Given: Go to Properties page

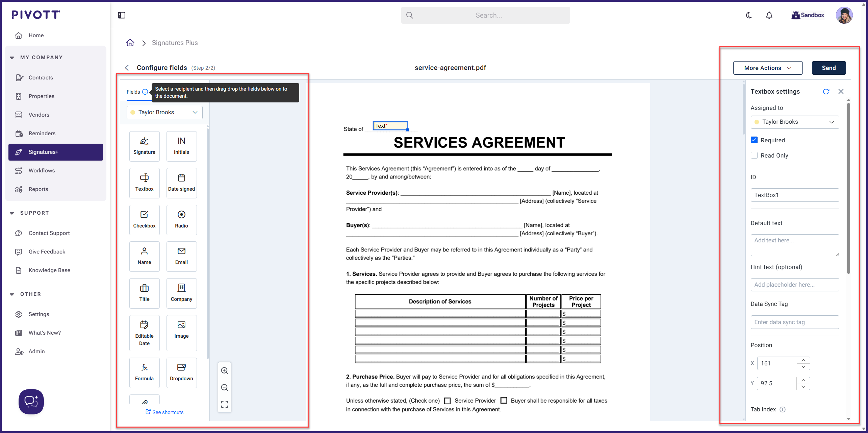Looking at the screenshot, I should pyautogui.click(x=56, y=96).
